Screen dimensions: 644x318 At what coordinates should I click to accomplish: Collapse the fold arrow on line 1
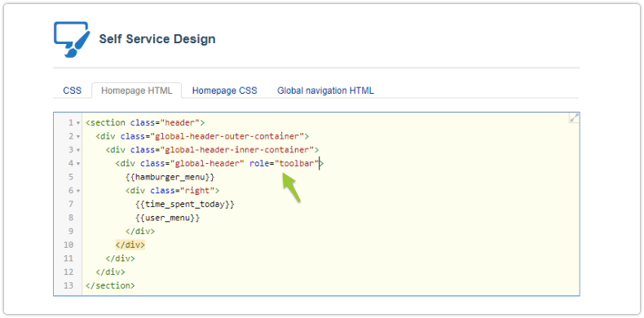coord(78,123)
